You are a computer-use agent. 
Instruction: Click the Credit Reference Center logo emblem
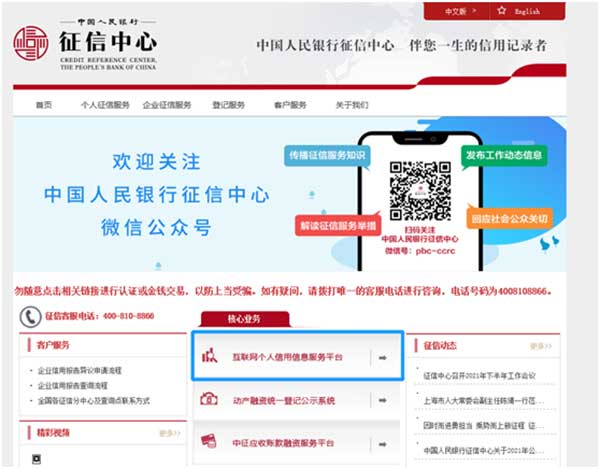click(31, 43)
